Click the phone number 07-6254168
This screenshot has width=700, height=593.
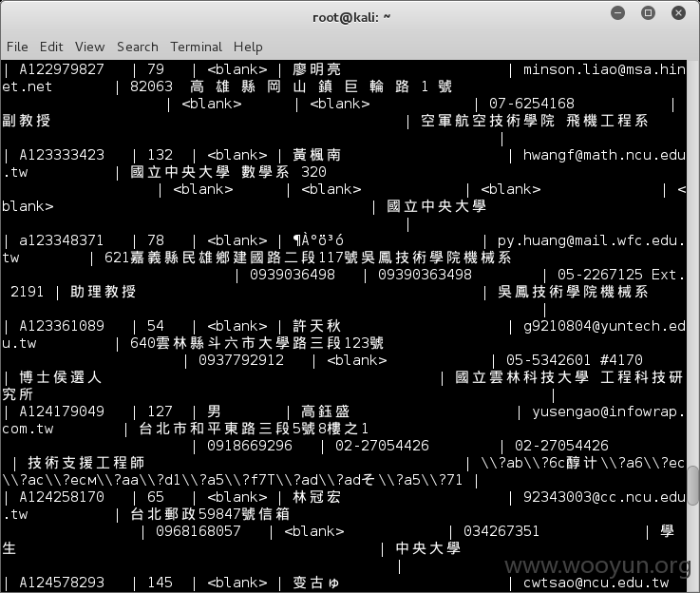[x=532, y=104]
